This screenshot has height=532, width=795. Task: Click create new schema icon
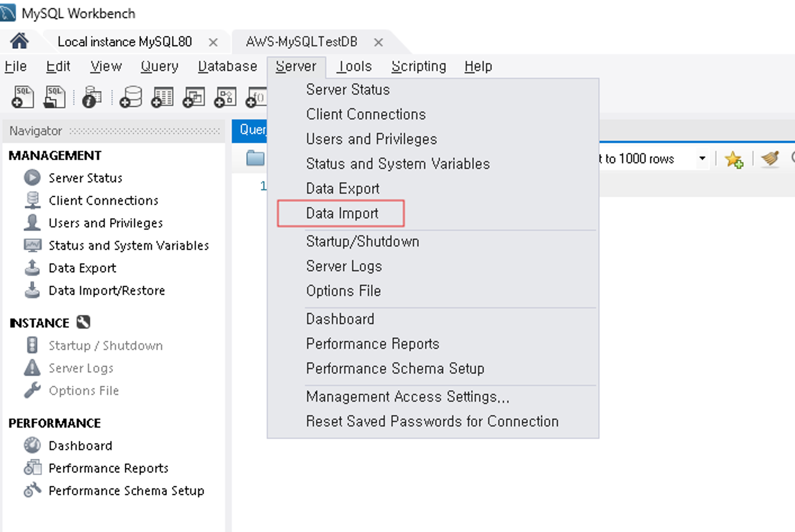click(131, 97)
